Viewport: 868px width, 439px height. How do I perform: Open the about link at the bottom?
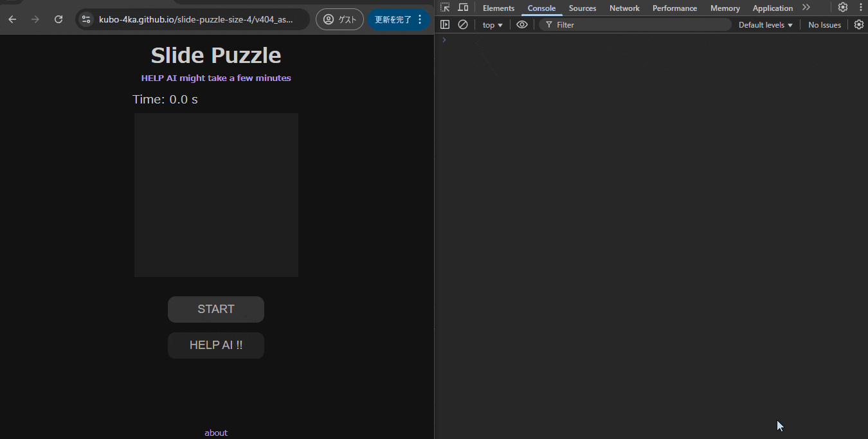[216, 432]
